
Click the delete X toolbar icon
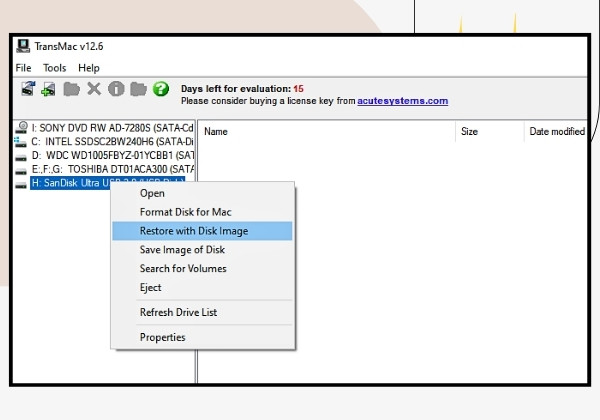click(x=94, y=89)
